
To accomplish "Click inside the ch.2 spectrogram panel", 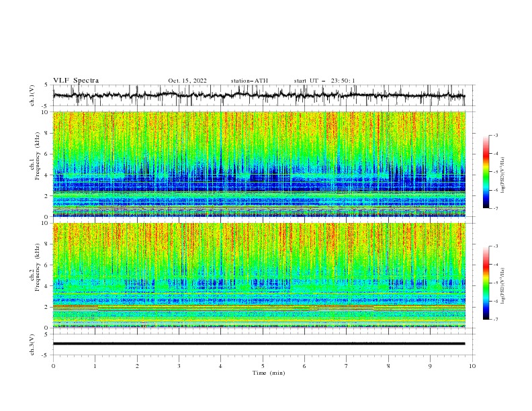I will [x=259, y=275].
